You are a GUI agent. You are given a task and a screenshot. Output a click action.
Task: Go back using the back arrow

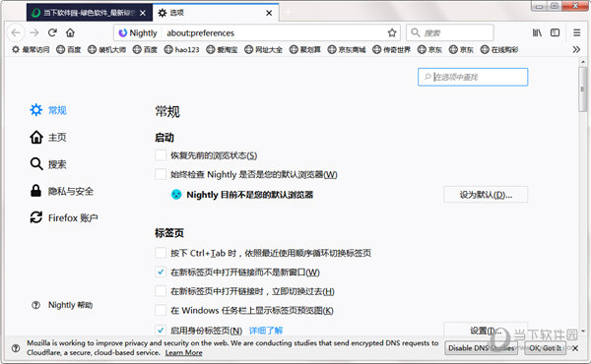click(16, 32)
